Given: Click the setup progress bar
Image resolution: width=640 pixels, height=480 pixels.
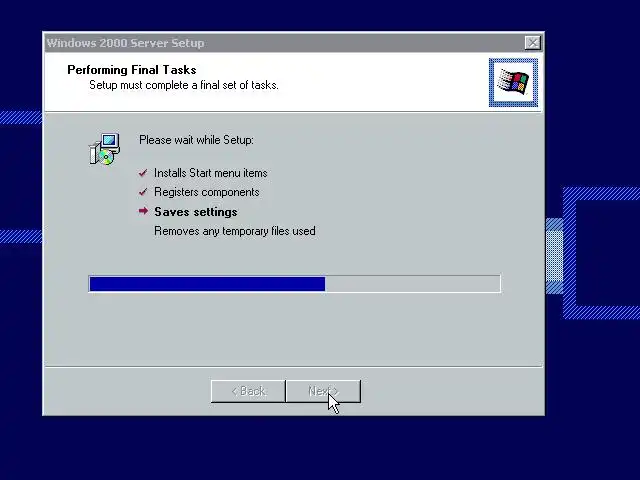Looking at the screenshot, I should click(294, 284).
